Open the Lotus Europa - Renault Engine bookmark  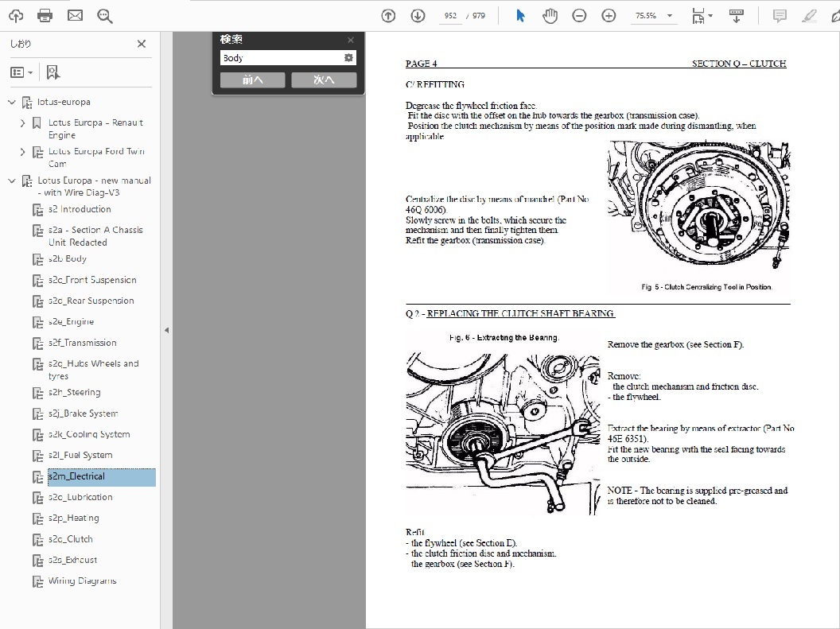pyautogui.click(x=96, y=129)
